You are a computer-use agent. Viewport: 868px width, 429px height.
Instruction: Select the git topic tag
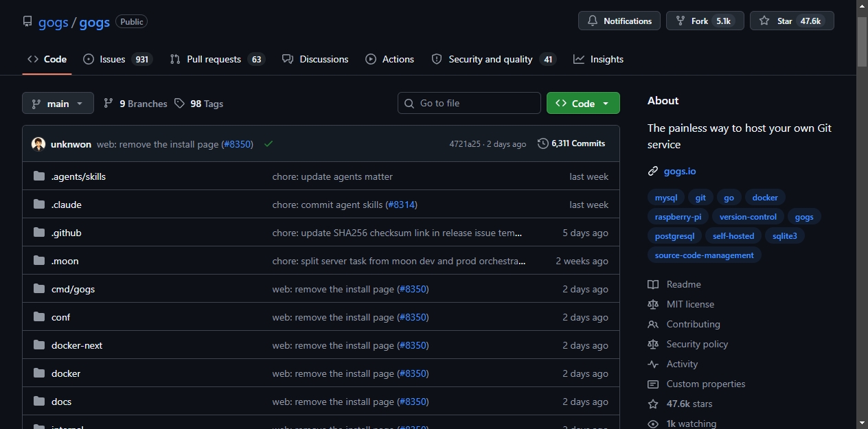[700, 197]
